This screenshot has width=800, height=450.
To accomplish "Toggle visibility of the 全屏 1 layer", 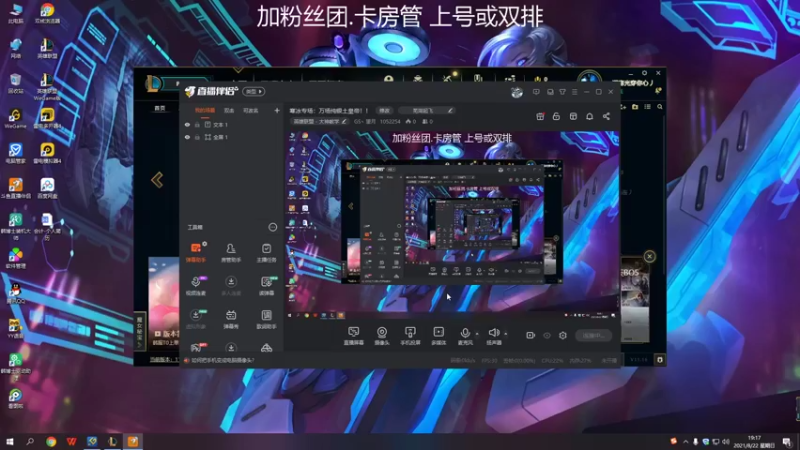I will point(187,137).
